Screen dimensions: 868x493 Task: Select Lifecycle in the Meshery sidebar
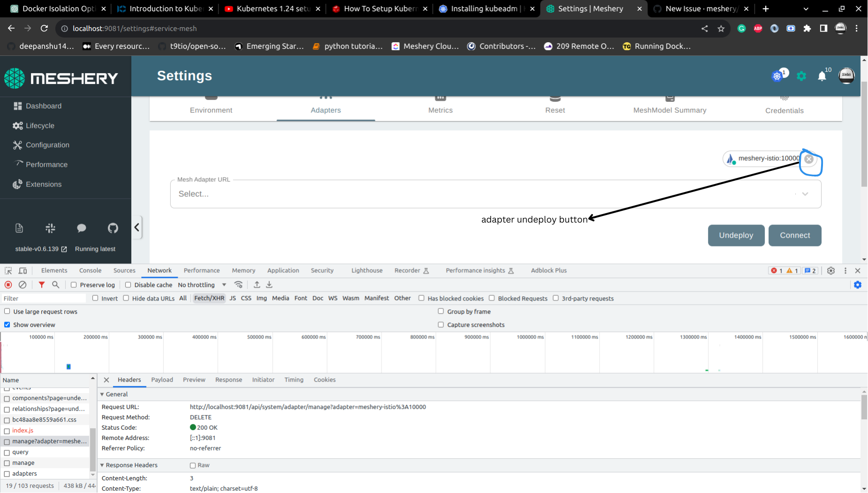40,125
